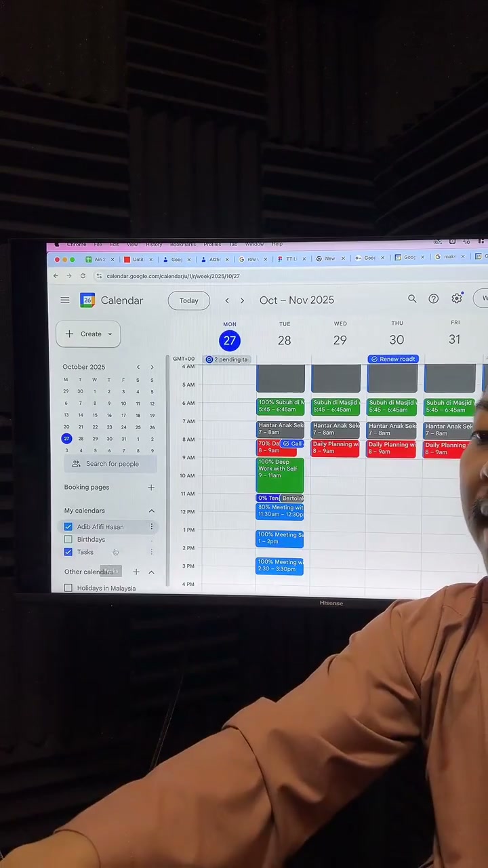This screenshot has height=868, width=488.
Task: Open the Chrome Help menu
Action: (277, 244)
